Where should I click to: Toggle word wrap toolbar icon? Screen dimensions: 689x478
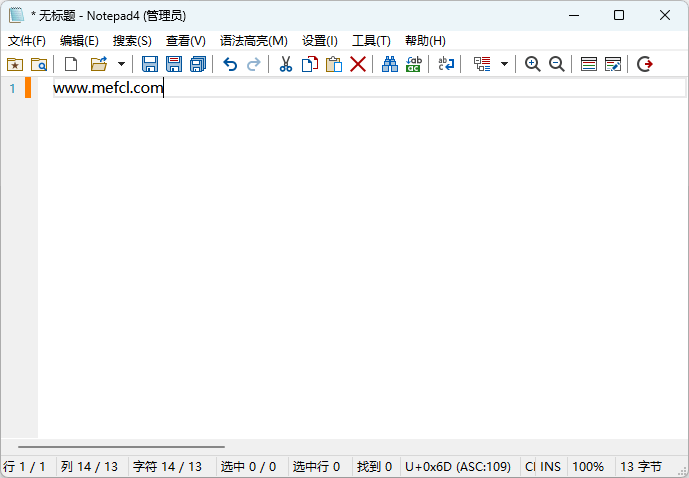[446, 64]
